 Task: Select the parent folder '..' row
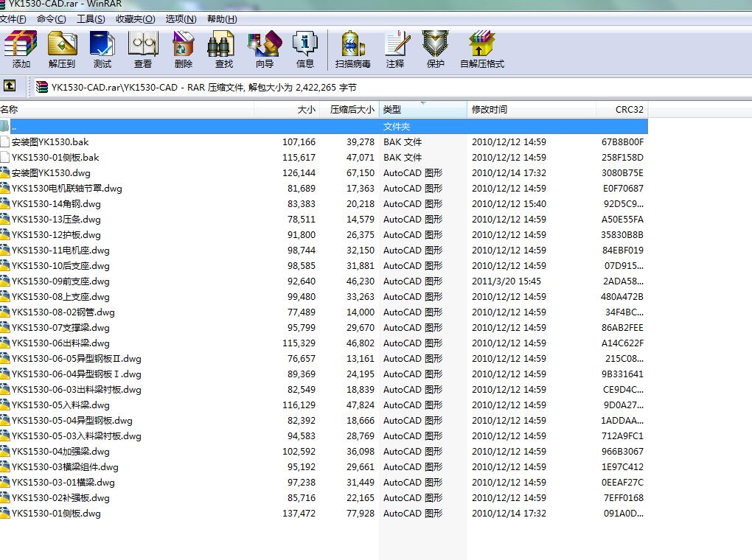click(x=324, y=127)
